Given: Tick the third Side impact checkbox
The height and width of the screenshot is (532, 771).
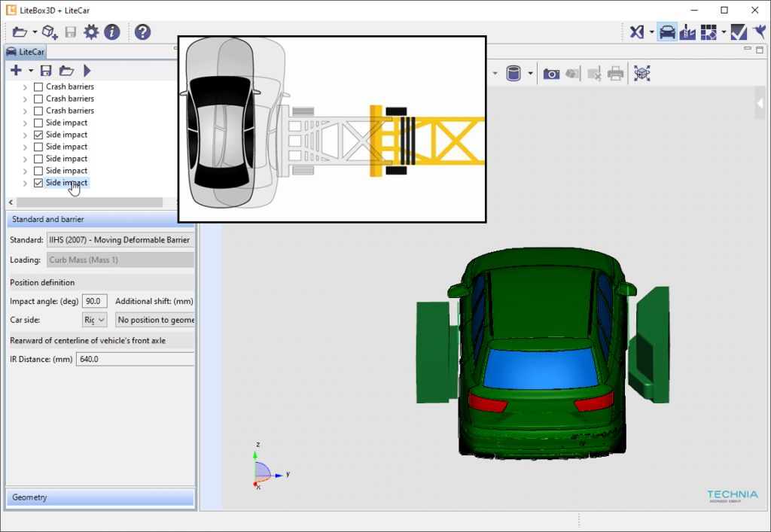Looking at the screenshot, I should (x=38, y=147).
